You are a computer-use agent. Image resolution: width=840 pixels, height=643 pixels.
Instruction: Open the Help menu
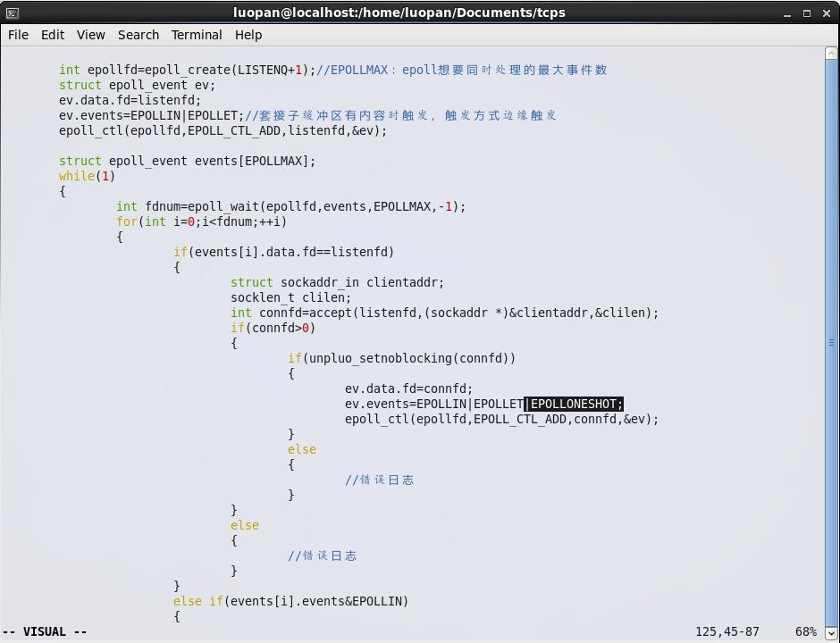click(248, 35)
